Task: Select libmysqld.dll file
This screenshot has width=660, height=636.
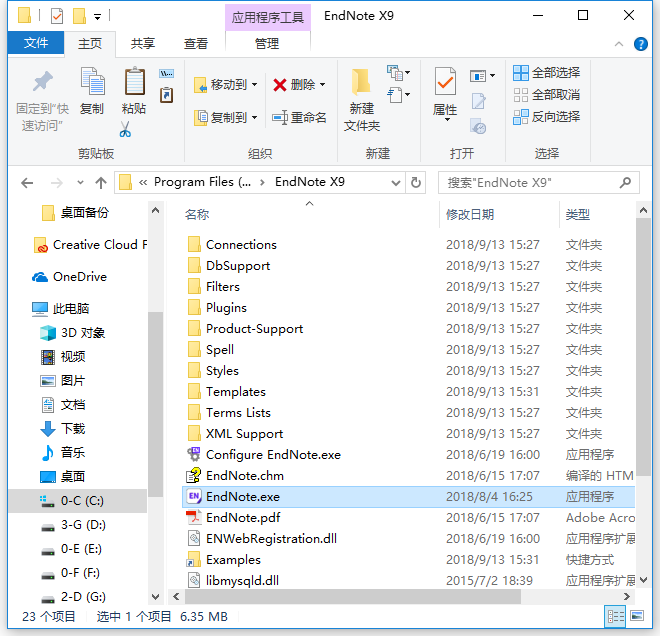Action: 408,580
